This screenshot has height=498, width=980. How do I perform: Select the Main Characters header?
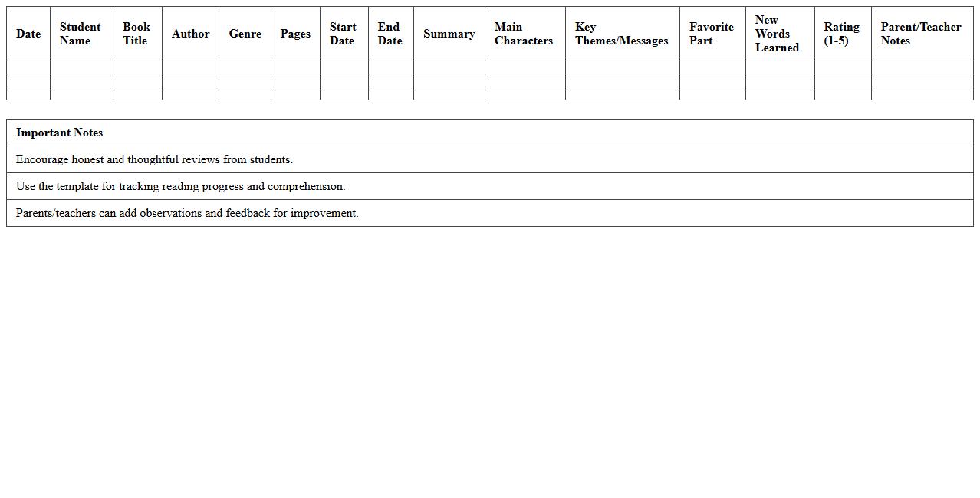pos(524,34)
